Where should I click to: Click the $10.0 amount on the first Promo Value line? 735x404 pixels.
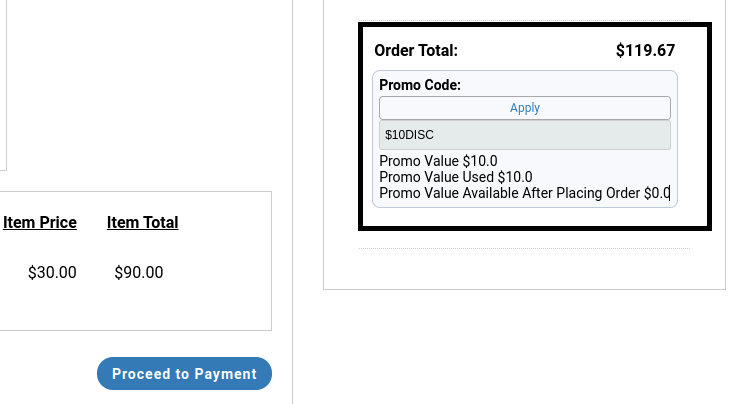tap(480, 161)
